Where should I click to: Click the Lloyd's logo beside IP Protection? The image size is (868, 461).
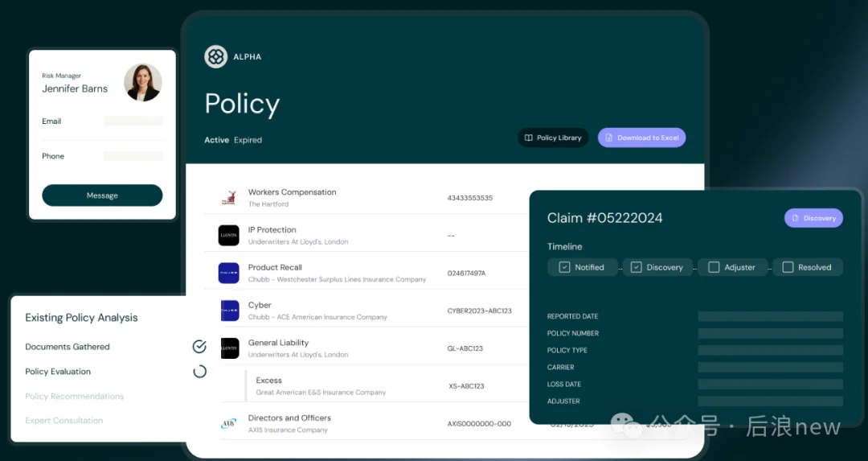(228, 235)
